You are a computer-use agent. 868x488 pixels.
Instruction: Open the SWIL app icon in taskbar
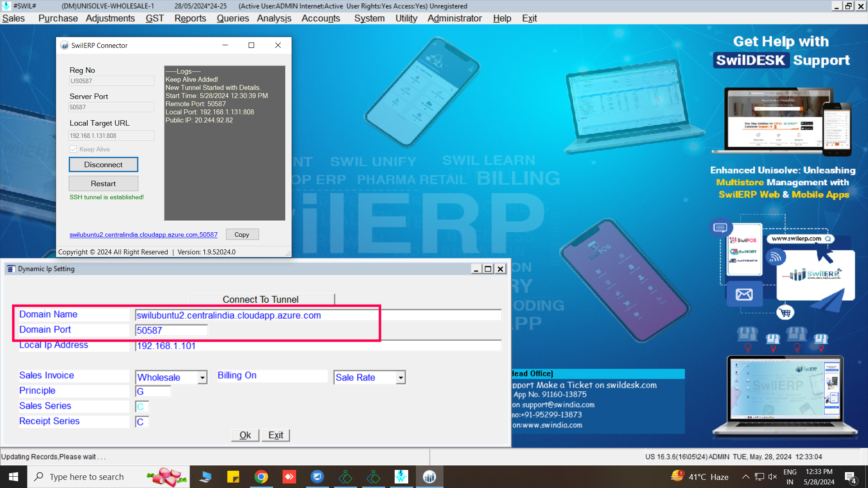tap(401, 477)
